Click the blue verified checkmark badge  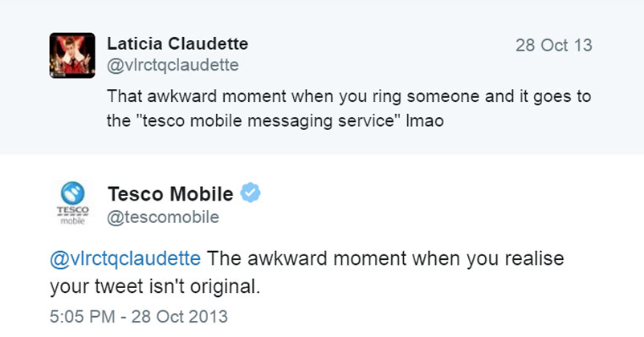click(251, 193)
